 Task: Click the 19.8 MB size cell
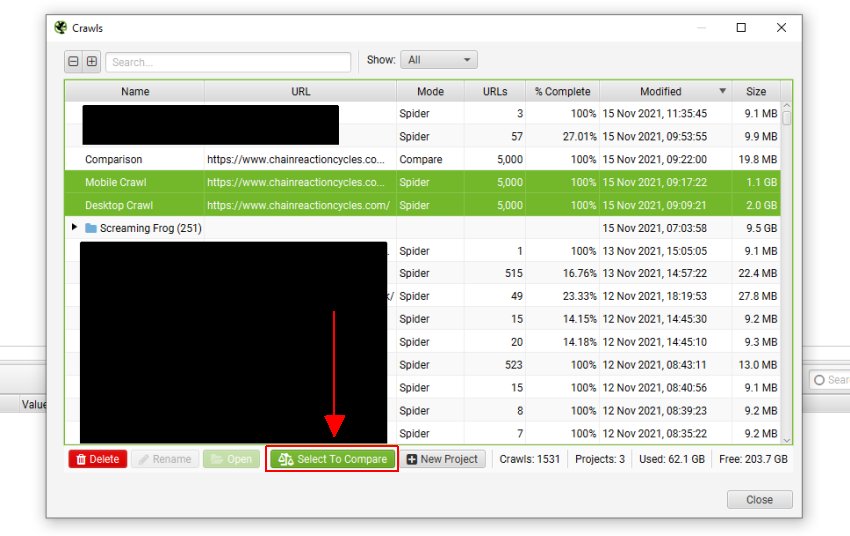coord(757,159)
